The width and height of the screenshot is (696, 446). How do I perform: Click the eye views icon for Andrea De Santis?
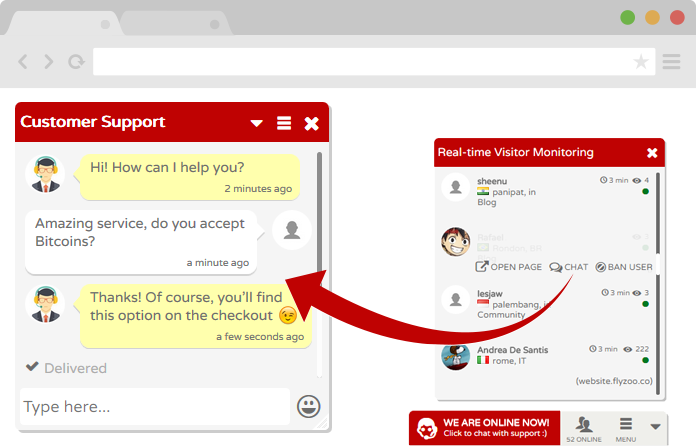pyautogui.click(x=628, y=349)
